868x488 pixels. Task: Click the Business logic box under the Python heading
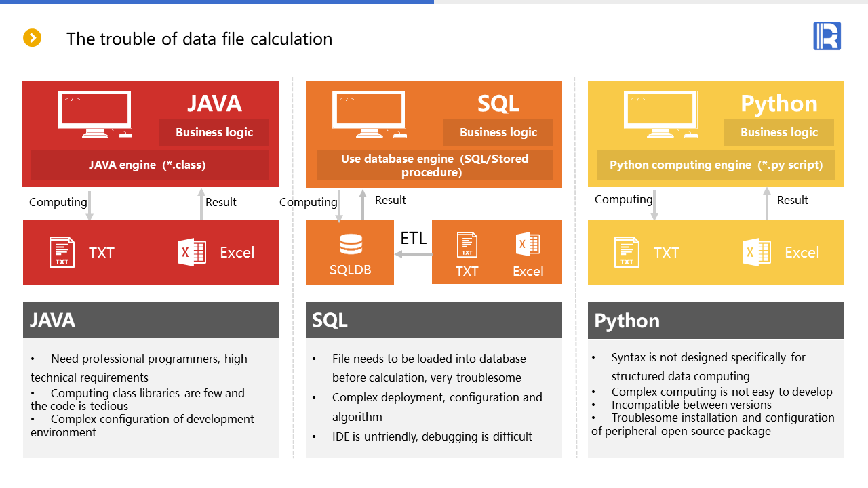pyautogui.click(x=778, y=132)
